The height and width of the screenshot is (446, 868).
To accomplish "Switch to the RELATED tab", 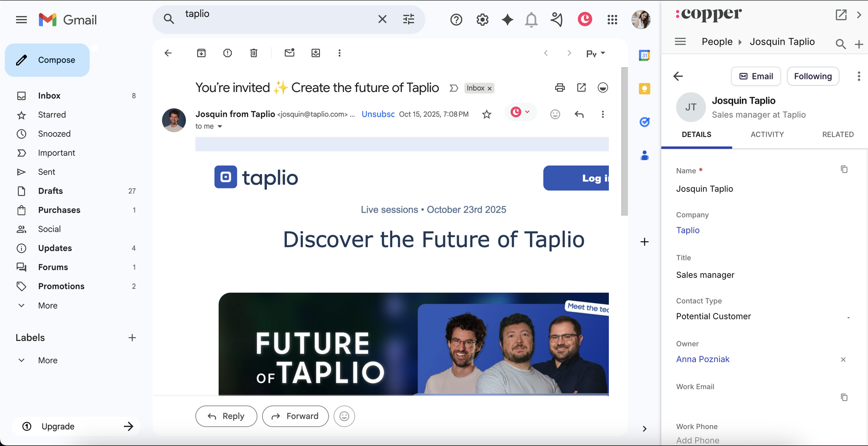I will tap(838, 134).
